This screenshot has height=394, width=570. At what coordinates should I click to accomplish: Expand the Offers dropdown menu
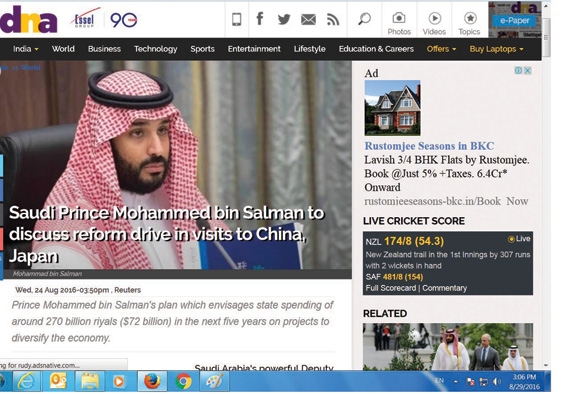(x=441, y=49)
